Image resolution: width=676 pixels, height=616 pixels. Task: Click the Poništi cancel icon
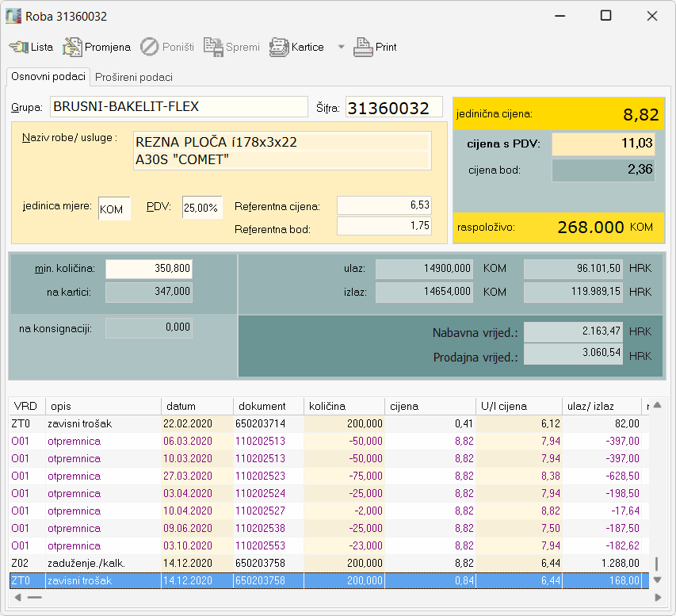coord(150,47)
